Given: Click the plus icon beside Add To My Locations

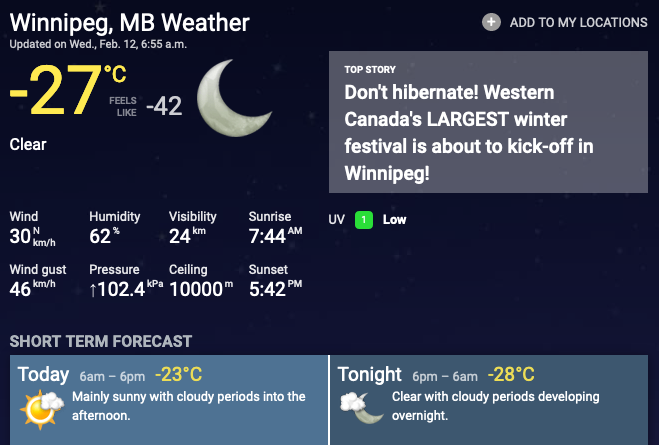Looking at the screenshot, I should click(x=491, y=22).
